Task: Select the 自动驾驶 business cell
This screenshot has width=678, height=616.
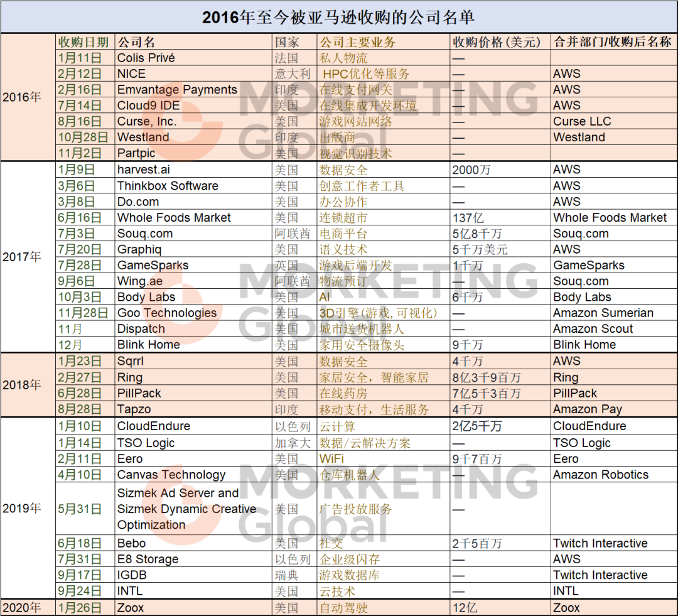Action: coord(383,608)
